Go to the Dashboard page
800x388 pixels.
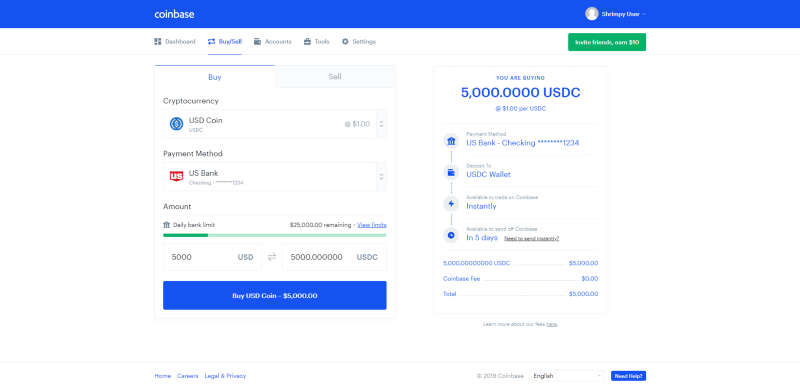click(x=174, y=41)
